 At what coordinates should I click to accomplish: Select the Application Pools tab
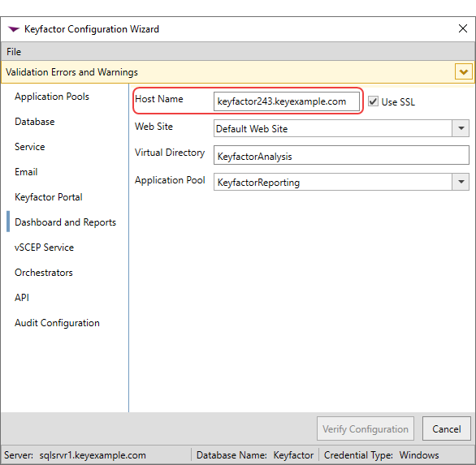pos(52,97)
